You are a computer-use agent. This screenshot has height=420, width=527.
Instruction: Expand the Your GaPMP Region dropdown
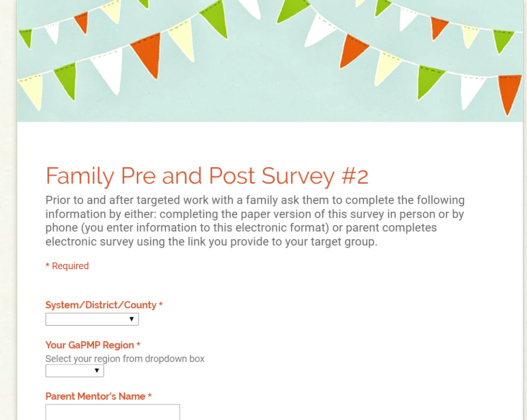[x=74, y=371]
